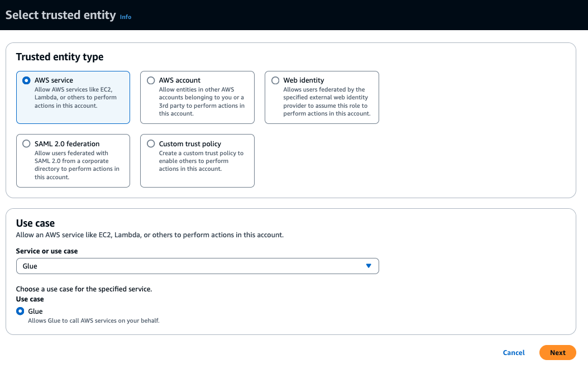Screen dimensions: 588x369
Task: Click 'Allow an AWS service like EC2' subtitle
Action: 150,235
